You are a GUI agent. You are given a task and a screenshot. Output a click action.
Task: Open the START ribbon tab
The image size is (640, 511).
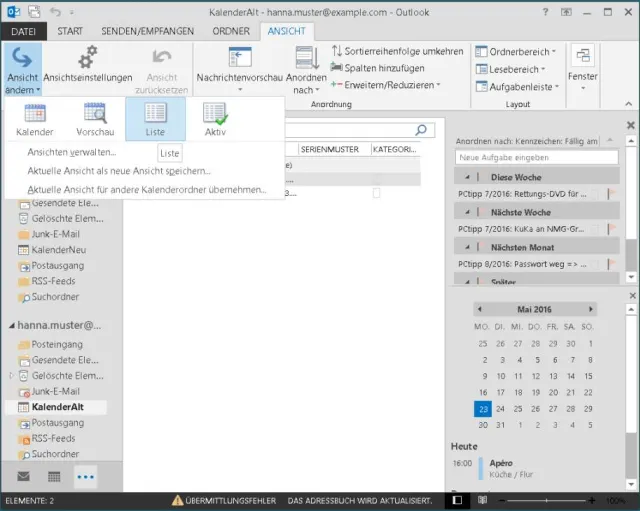tap(70, 31)
